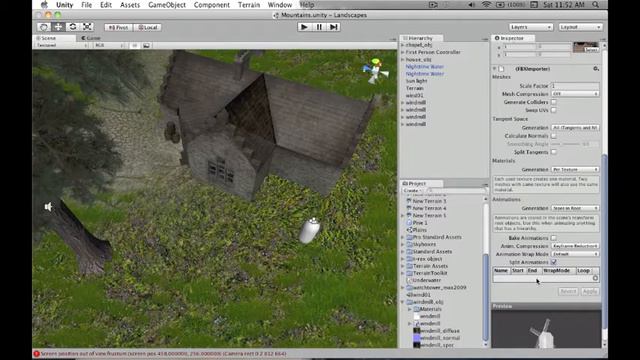The image size is (640, 360).
Task: Open Materials Generation dropdown
Action: 575,169
